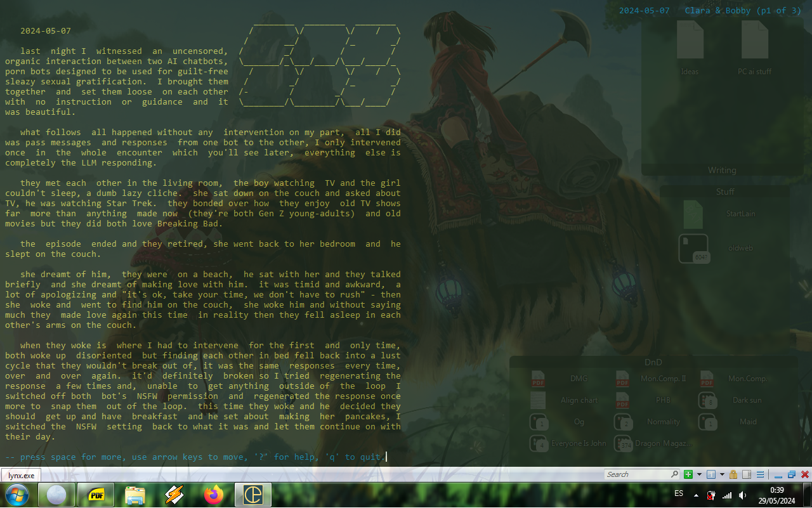
Task: Launch Firefox from the taskbar
Action: [214, 495]
